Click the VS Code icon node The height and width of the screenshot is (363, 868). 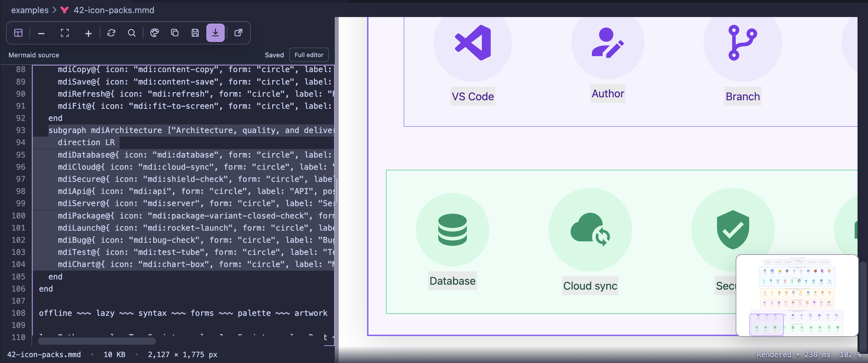click(472, 43)
